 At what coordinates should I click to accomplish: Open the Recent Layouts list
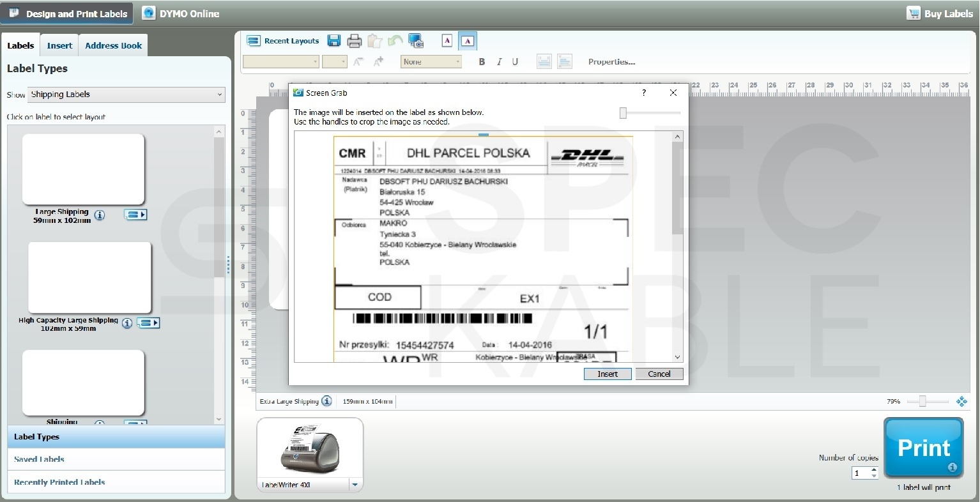[x=283, y=41]
